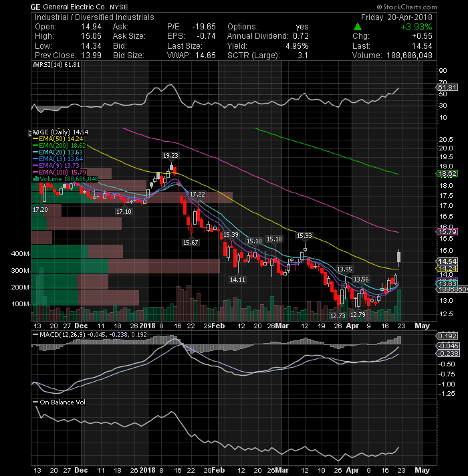Select the EMA(200) 18.62 legend entry
Screen dimensions: 468x476
60,146
